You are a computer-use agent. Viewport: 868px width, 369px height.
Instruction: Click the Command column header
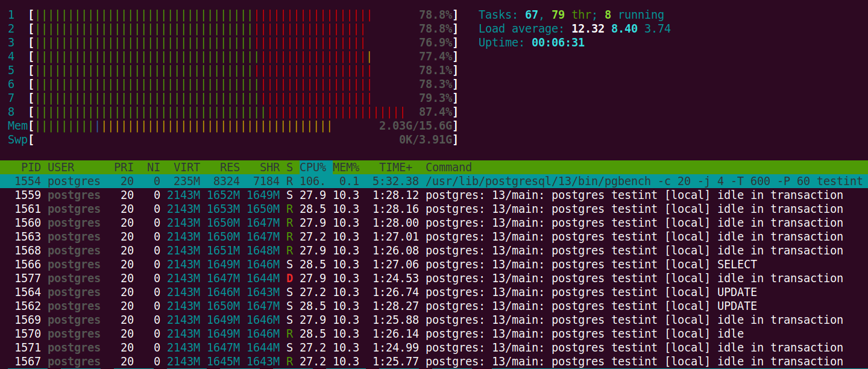click(448, 167)
